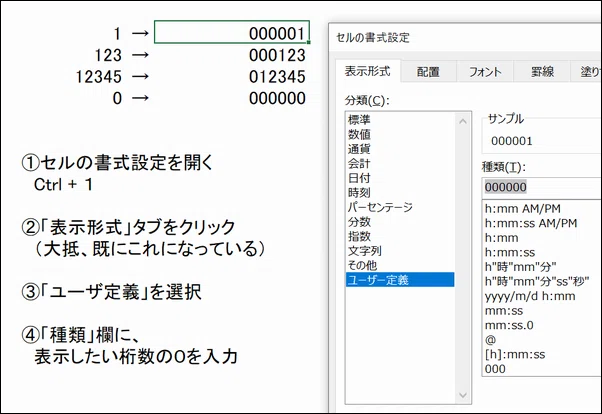Select 時刻 category
The image size is (602, 414).
click(x=400, y=192)
